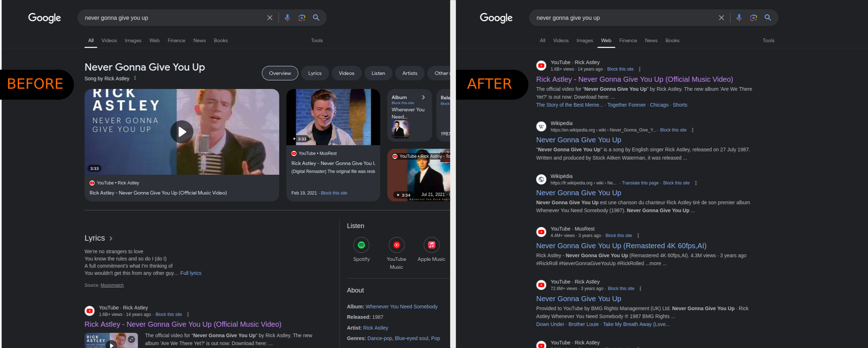
Task: Block this site for en.wikipedia.org result
Action: coord(673,130)
